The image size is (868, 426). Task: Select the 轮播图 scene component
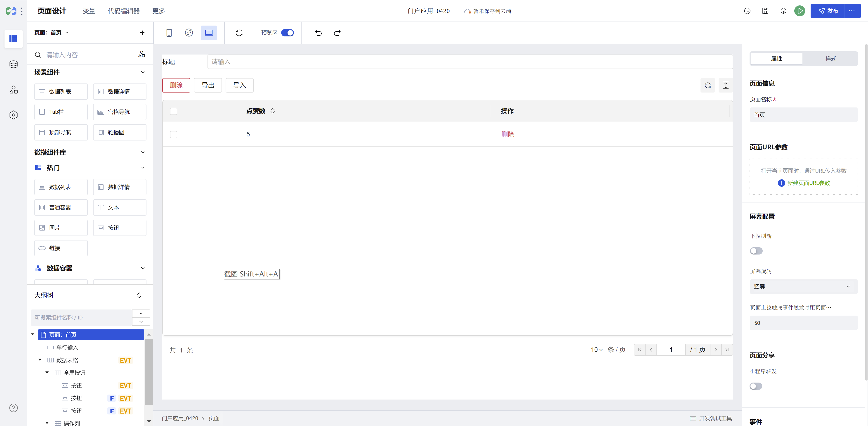pos(120,132)
